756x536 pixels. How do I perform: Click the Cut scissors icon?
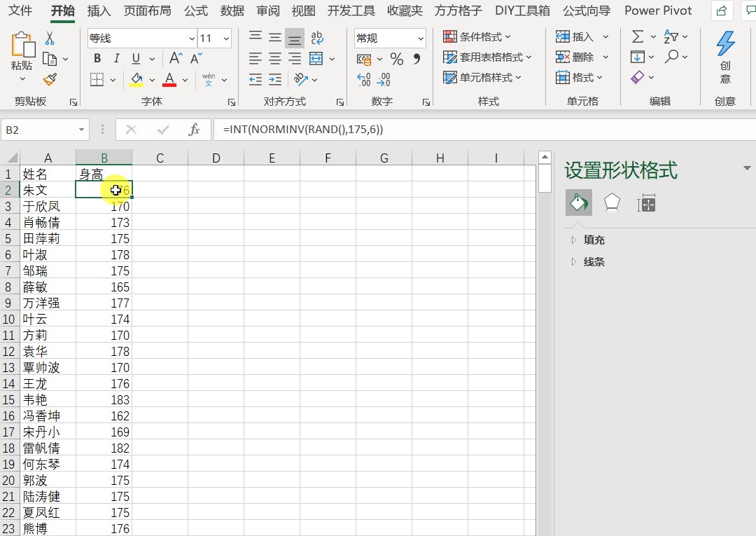[x=50, y=38]
